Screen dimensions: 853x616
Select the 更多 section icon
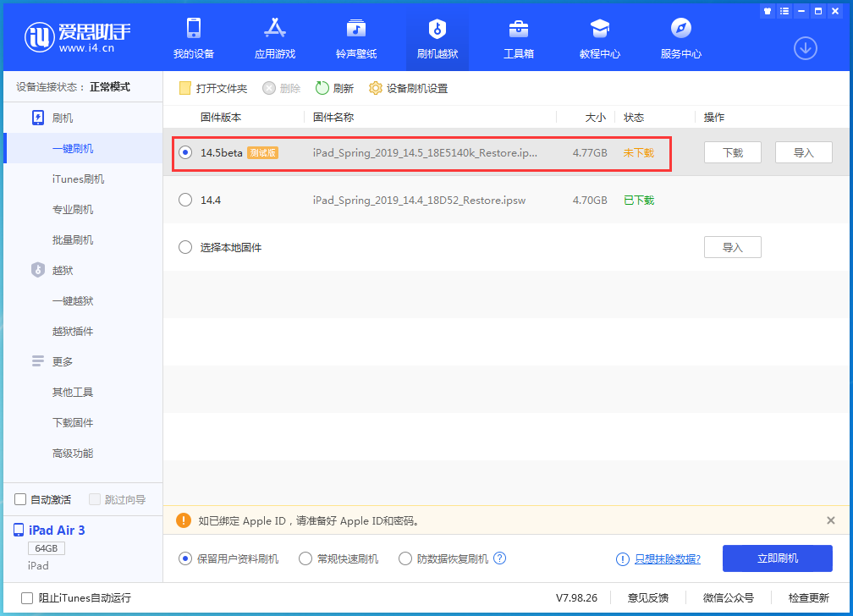pyautogui.click(x=38, y=360)
